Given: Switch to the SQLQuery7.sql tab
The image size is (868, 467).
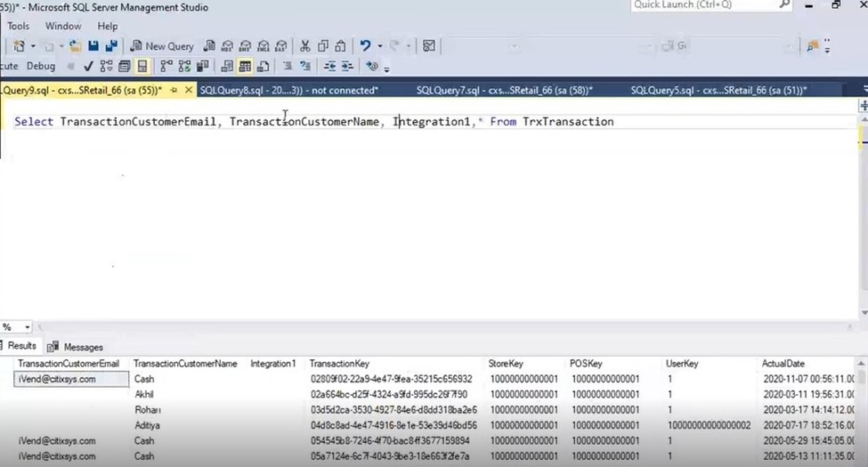Looking at the screenshot, I should pos(504,90).
